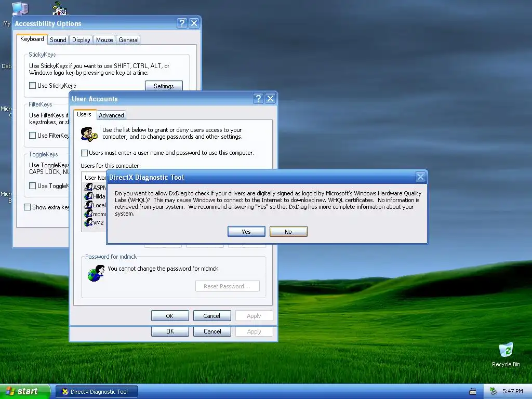Screen dimensions: 532x399
Task: Check Show extra keyboard help option
Action: tap(28, 207)
